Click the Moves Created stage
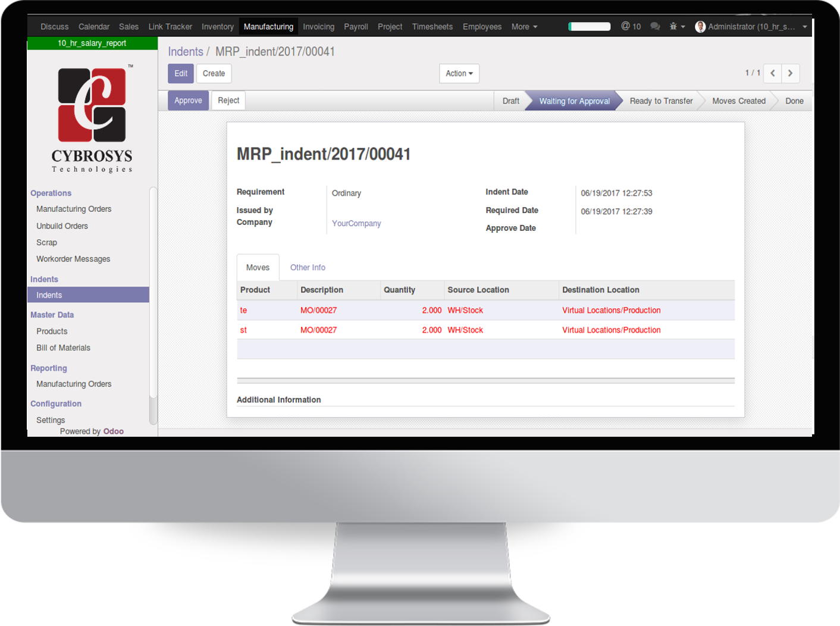This screenshot has height=626, width=840. tap(739, 101)
